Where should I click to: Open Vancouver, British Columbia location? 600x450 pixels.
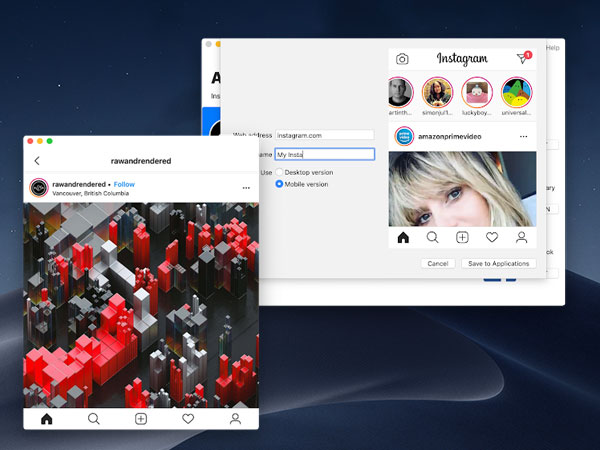point(90,193)
